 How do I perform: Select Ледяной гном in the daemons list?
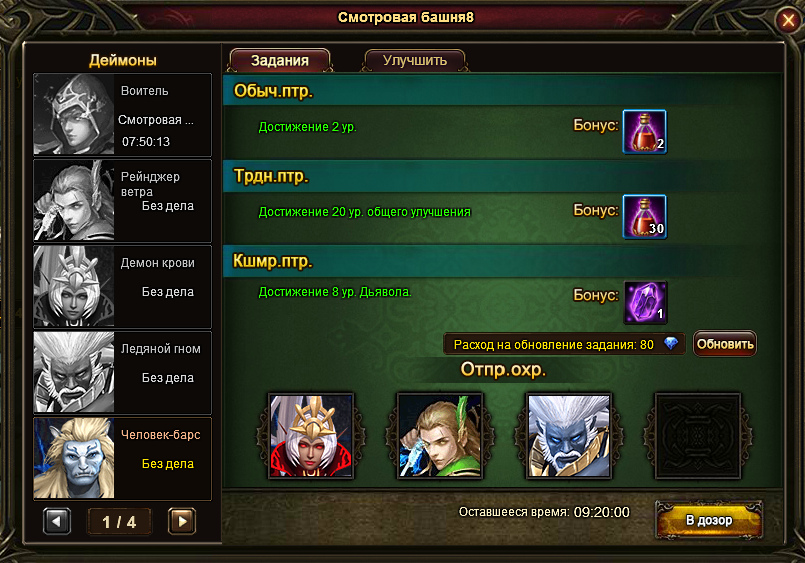point(122,373)
